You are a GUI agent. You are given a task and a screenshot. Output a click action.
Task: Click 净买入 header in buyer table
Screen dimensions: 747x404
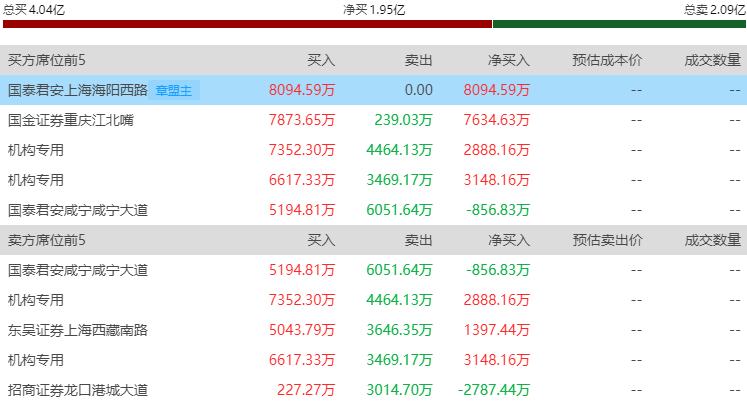coord(509,60)
